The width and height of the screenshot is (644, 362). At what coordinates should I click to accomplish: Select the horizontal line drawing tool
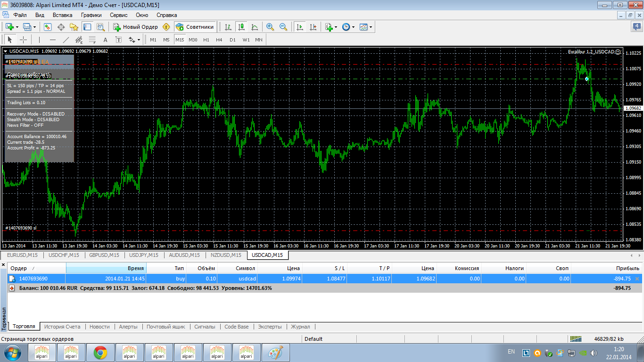(x=52, y=40)
